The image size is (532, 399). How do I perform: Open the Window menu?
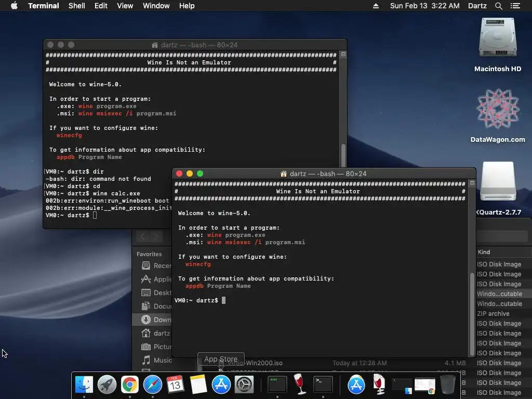pyautogui.click(x=156, y=6)
